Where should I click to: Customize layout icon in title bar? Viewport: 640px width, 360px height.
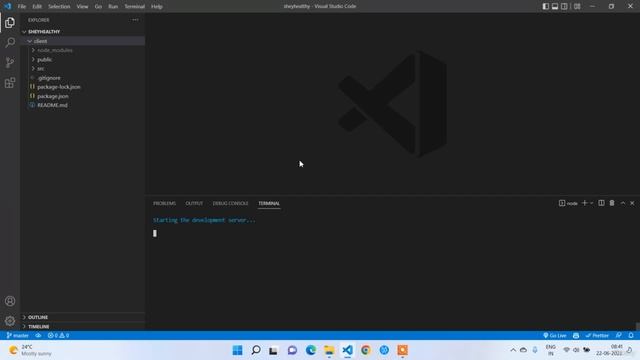coord(577,6)
